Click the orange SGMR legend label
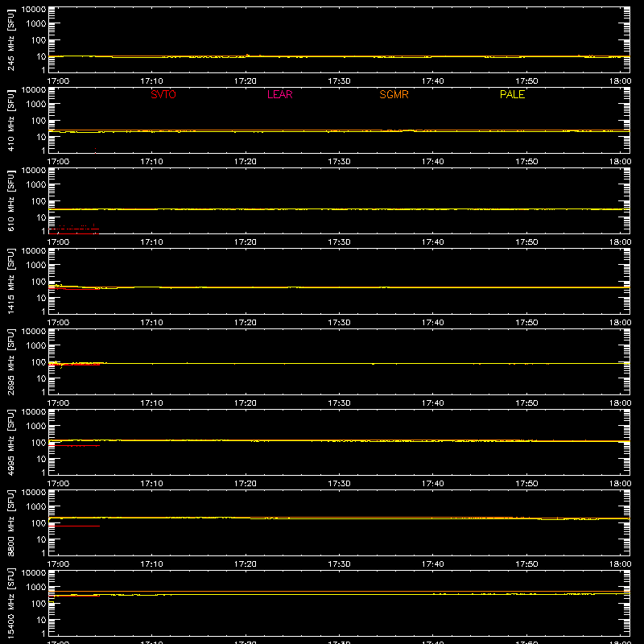 tap(394, 94)
